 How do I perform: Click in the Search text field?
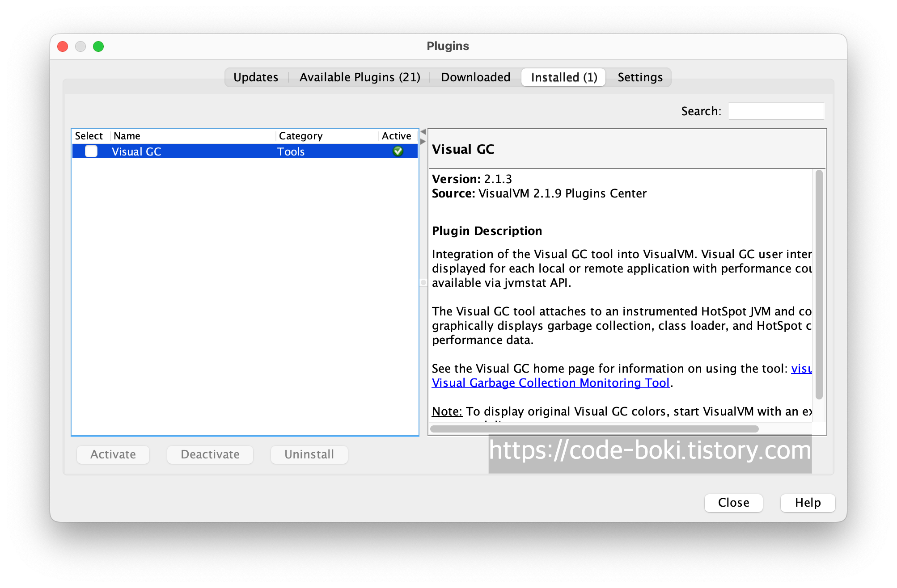pyautogui.click(x=776, y=111)
